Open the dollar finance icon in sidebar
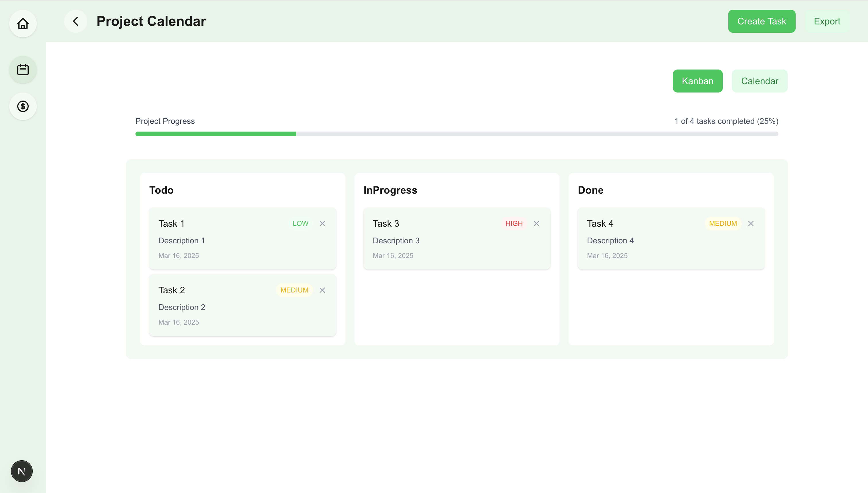868x493 pixels. 23,106
